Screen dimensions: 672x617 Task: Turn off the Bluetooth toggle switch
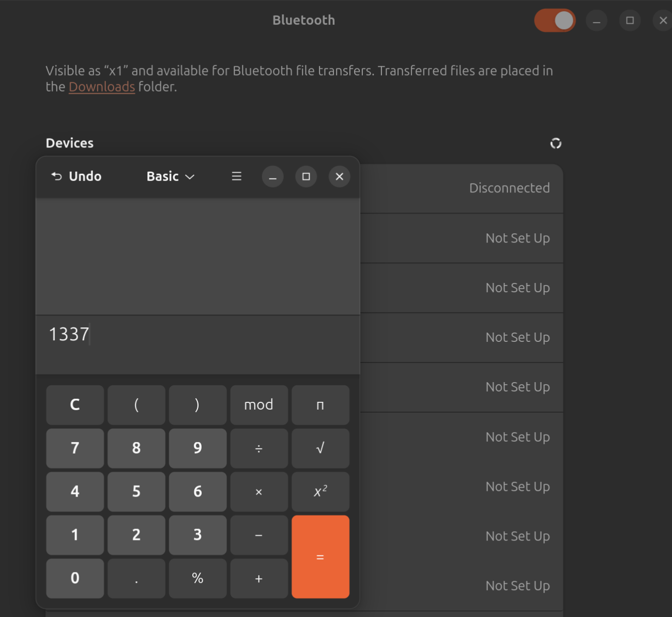(554, 21)
